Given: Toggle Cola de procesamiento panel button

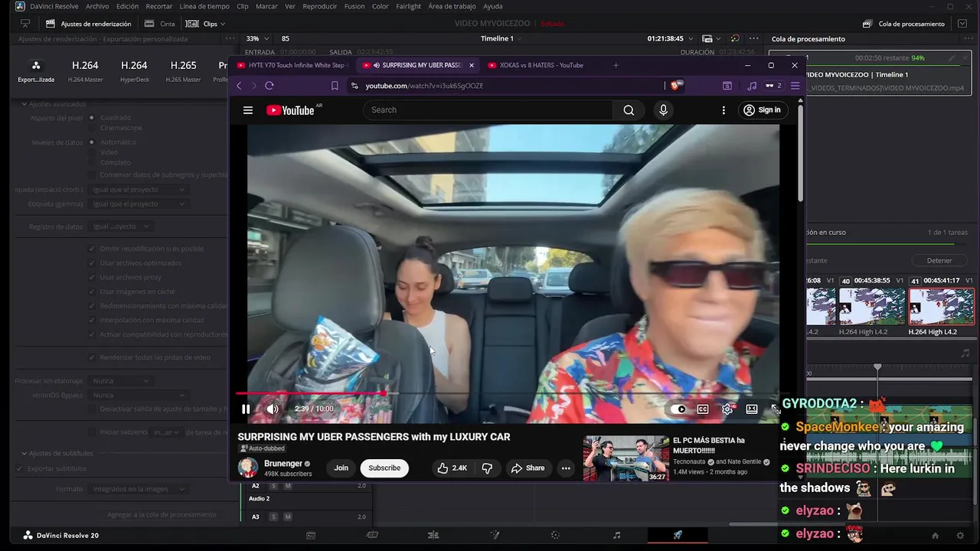Looking at the screenshot, I should click(903, 24).
